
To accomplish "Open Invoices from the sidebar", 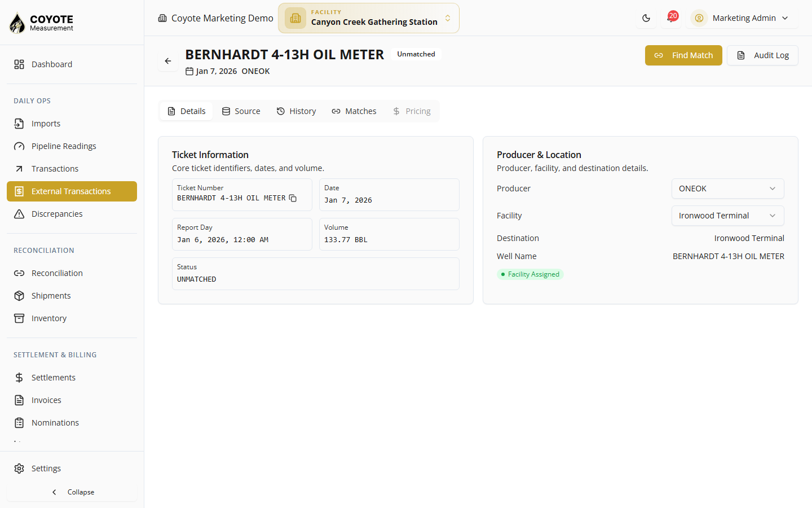I will point(72,400).
